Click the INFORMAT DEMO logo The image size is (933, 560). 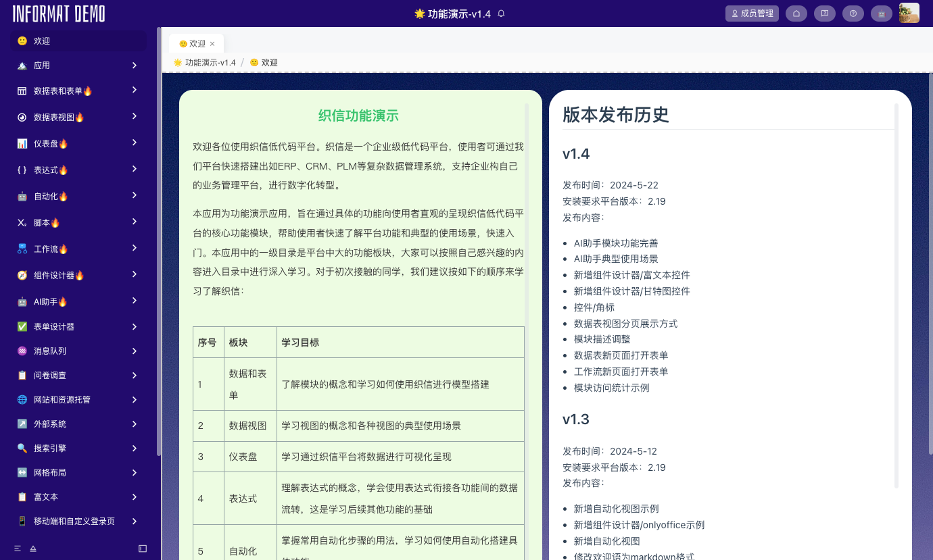57,14
